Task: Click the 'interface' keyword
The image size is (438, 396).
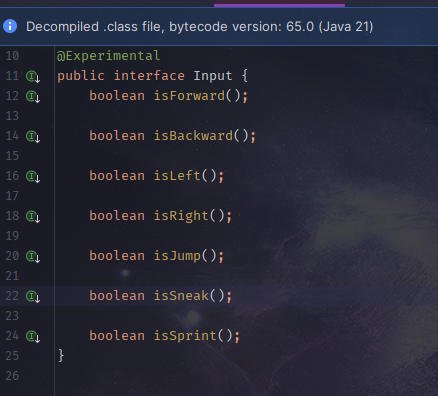Action: click(149, 76)
